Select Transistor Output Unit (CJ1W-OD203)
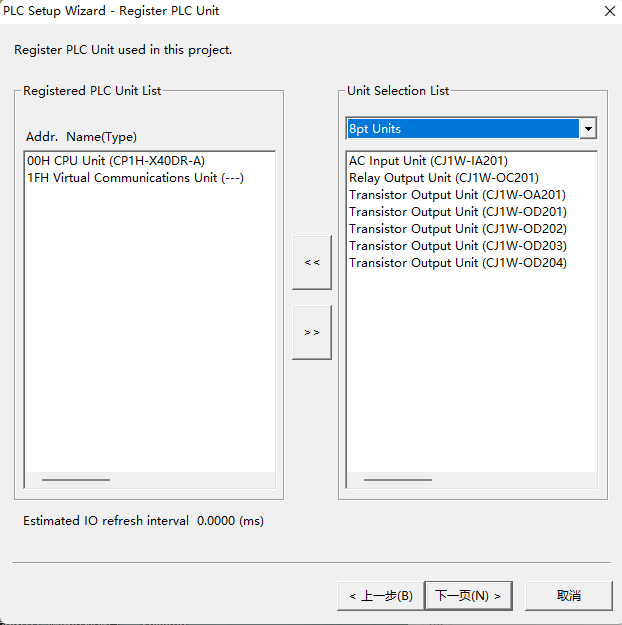Viewport: 622px width, 625px height. click(458, 246)
